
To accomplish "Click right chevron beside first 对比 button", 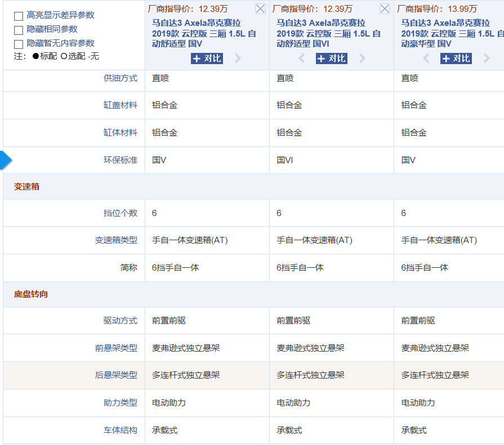I will pos(237,58).
